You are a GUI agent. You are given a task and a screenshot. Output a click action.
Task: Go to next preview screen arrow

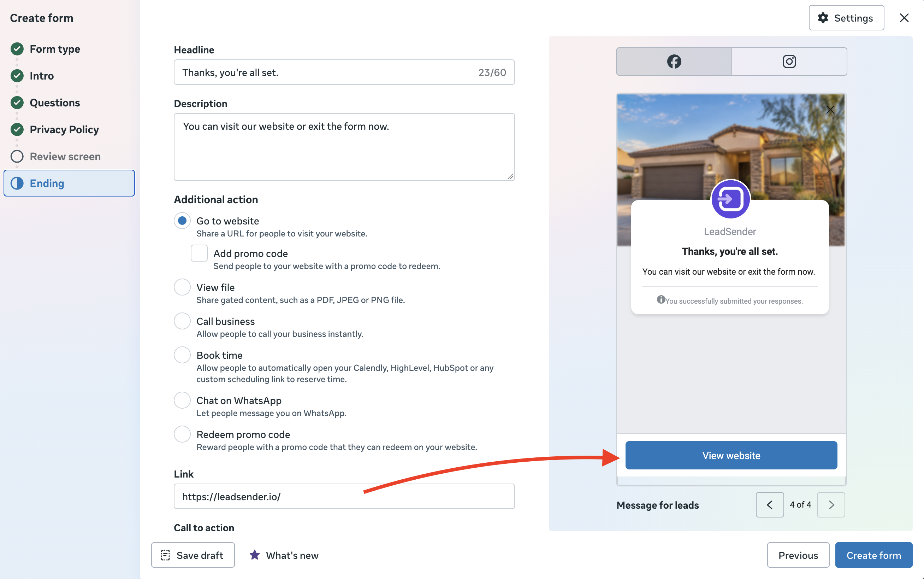831,504
